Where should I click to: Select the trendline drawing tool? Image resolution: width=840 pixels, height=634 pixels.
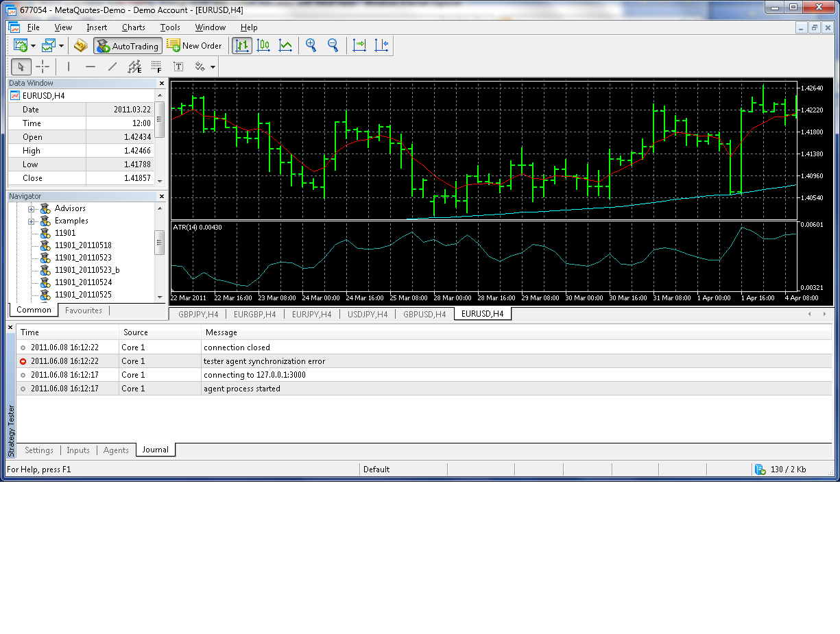click(112, 66)
